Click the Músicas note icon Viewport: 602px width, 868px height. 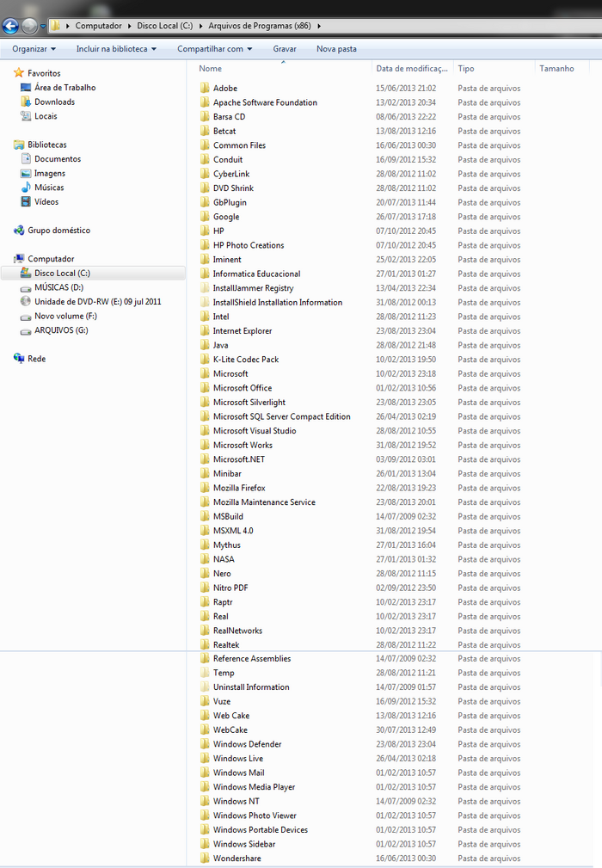click(x=26, y=188)
